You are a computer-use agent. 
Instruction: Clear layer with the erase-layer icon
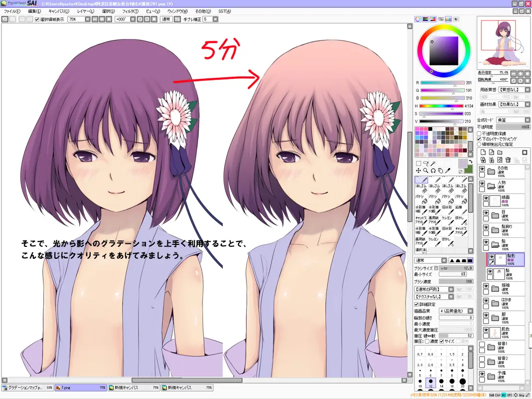coord(500,160)
